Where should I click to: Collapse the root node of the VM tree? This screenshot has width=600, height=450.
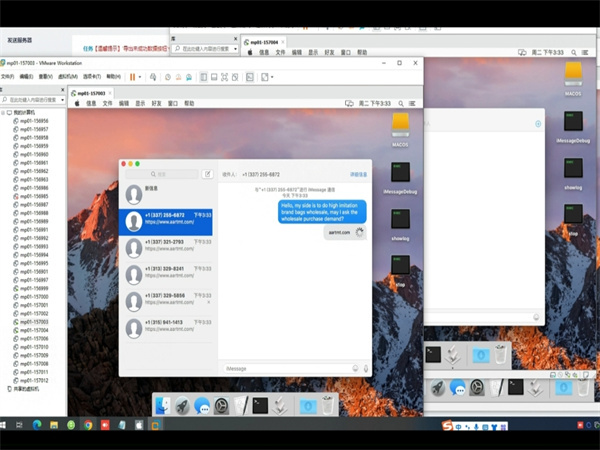pyautogui.click(x=4, y=113)
